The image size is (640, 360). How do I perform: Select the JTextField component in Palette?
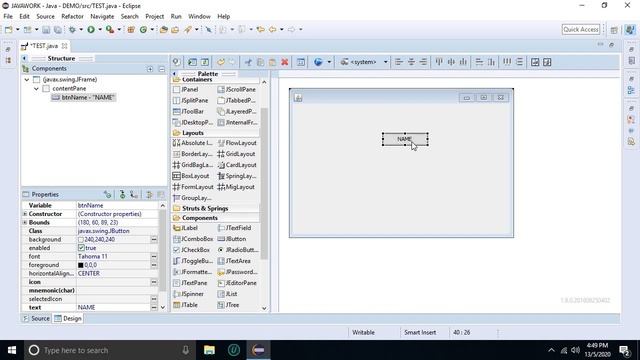[x=235, y=228]
